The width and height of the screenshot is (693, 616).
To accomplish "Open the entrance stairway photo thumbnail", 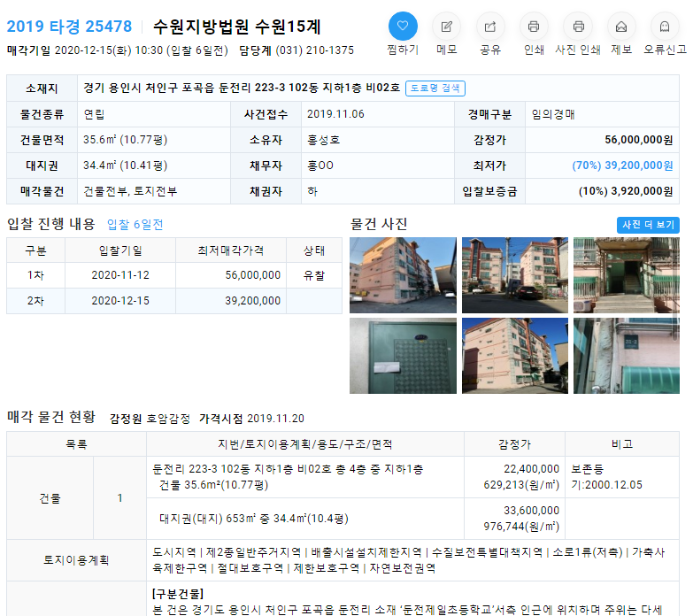I will 627,275.
